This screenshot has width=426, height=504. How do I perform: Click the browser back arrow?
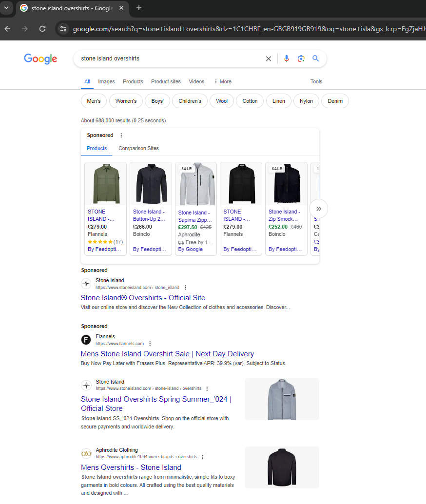[x=8, y=29]
